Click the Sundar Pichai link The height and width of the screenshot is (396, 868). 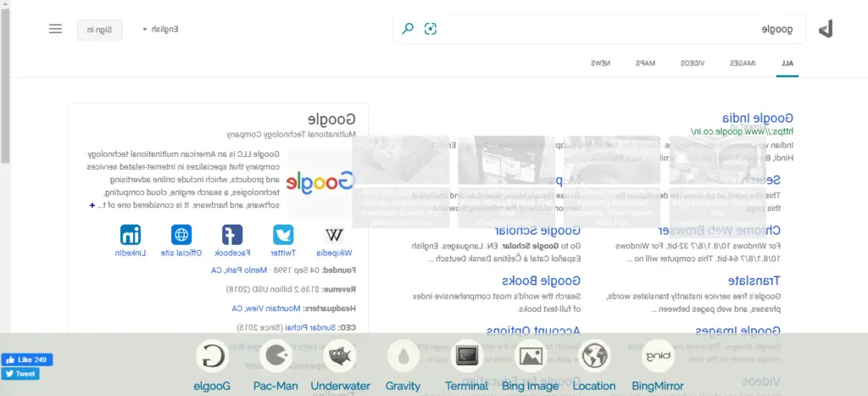(x=309, y=327)
